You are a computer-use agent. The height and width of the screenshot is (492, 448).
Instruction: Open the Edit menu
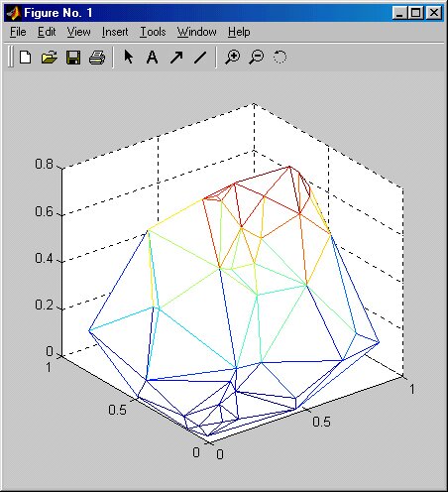[x=47, y=32]
